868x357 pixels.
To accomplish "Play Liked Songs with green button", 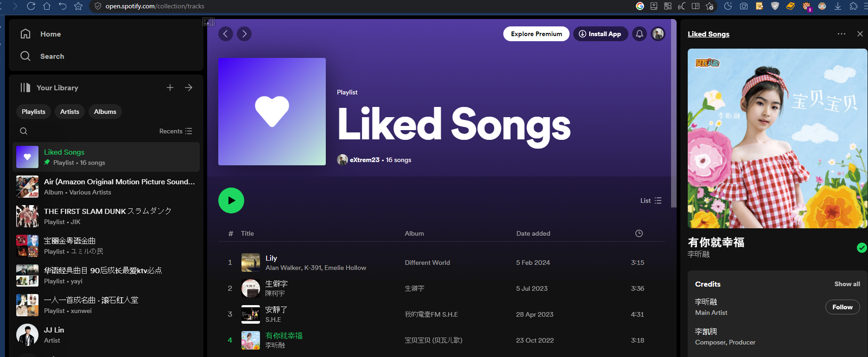I will tap(231, 200).
